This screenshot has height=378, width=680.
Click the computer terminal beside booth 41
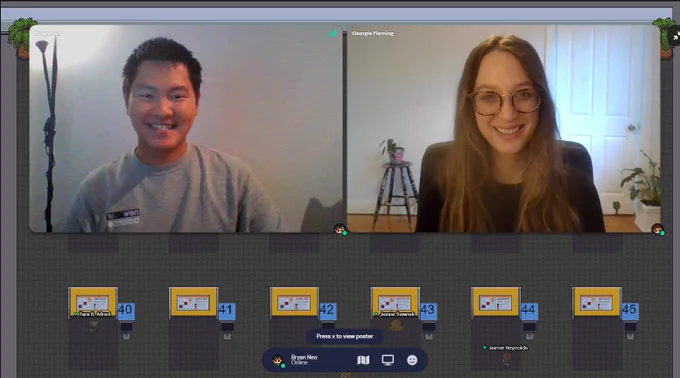(x=227, y=331)
